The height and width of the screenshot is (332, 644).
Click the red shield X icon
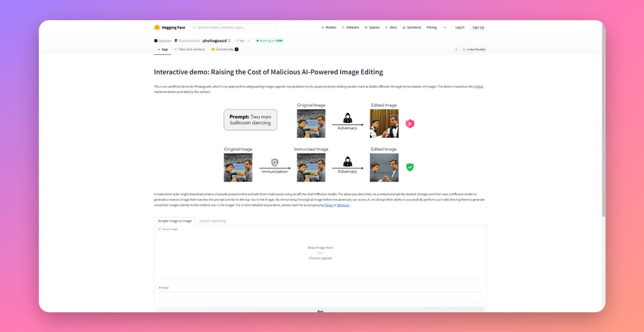410,124
